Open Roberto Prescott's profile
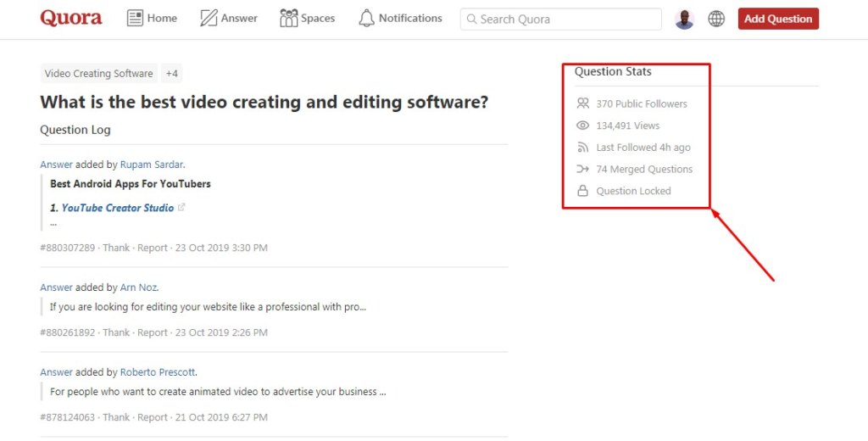The width and height of the screenshot is (868, 441). pos(158,372)
